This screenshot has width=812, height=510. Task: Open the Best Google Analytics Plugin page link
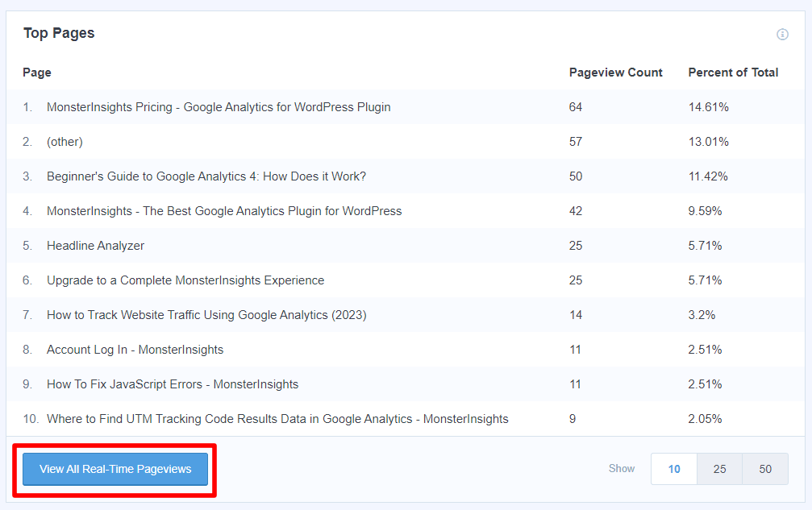click(x=223, y=210)
